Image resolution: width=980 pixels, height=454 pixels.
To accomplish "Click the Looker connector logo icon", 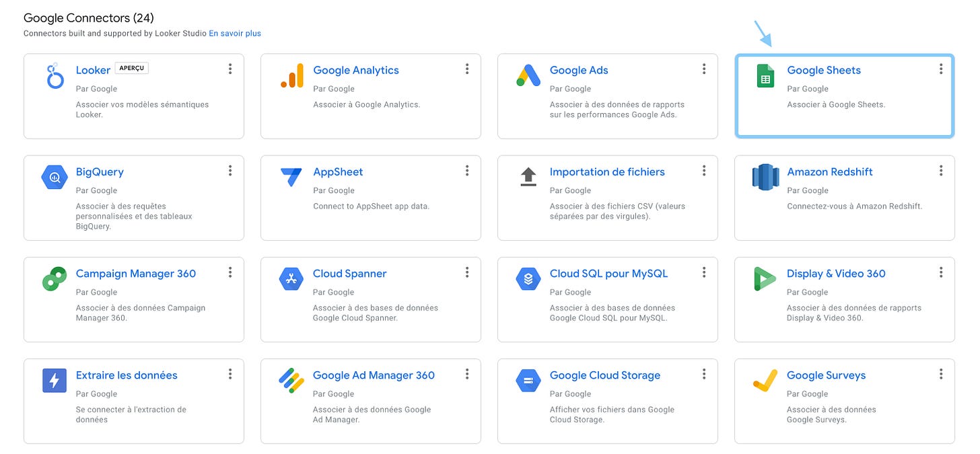I will [55, 77].
